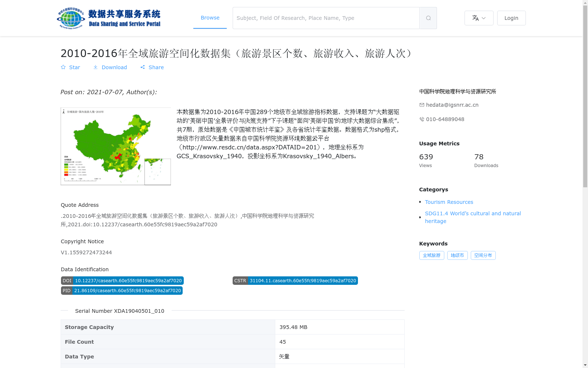
Task: Click the Share text link
Action: pyautogui.click(x=156, y=67)
